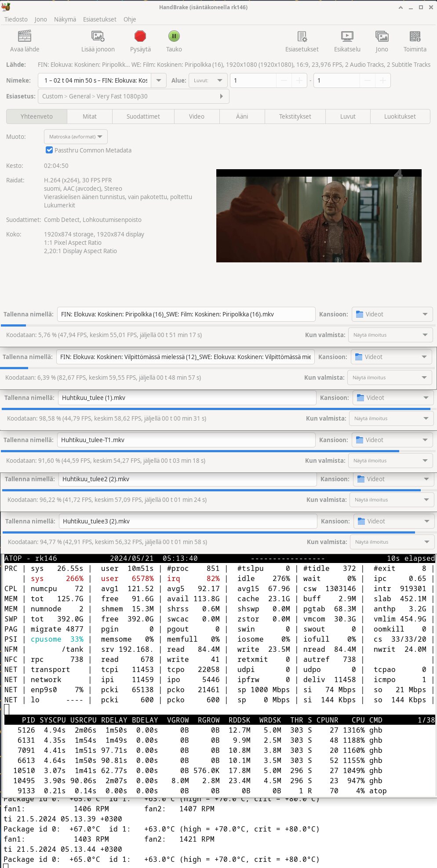This screenshot has width=437, height=868.
Task: Open the Ohje help menu
Action: point(130,19)
